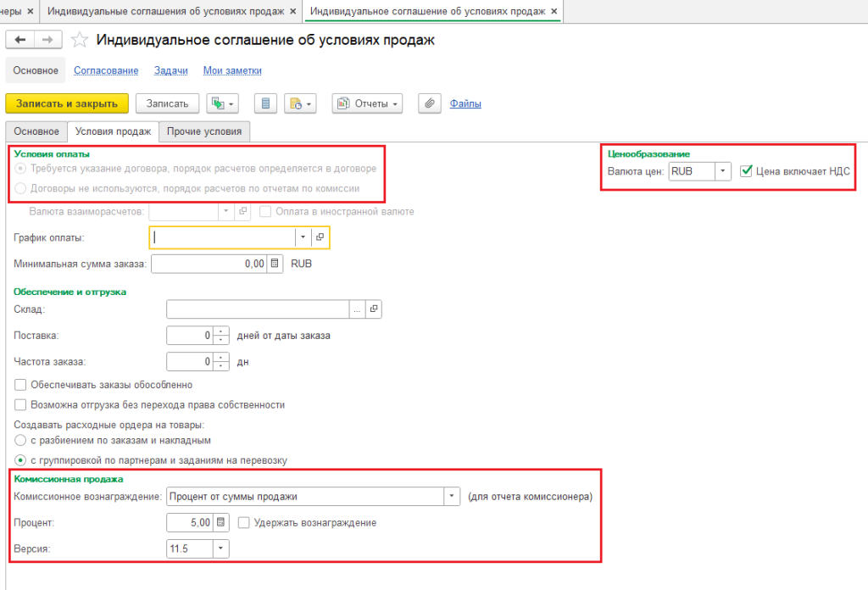868x590 pixels.
Task: Switch to Основное section in navigation panel
Action: click(x=36, y=70)
